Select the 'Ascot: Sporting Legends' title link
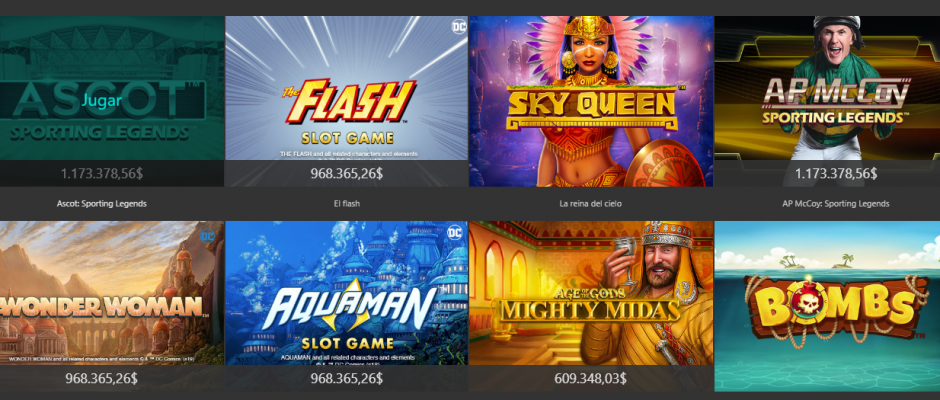Image resolution: width=940 pixels, height=400 pixels. click(101, 204)
